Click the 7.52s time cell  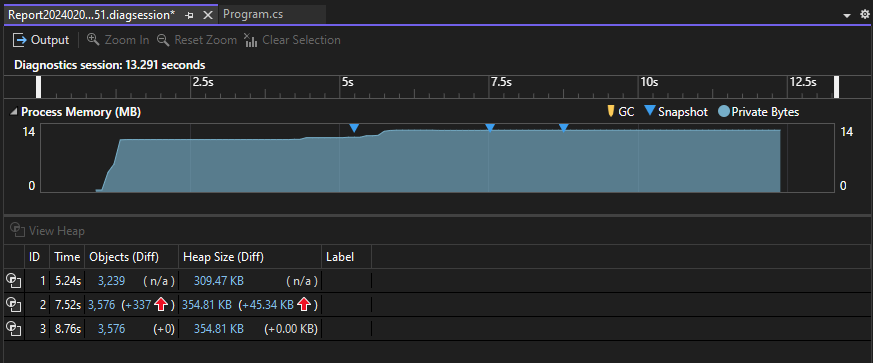[68, 305]
